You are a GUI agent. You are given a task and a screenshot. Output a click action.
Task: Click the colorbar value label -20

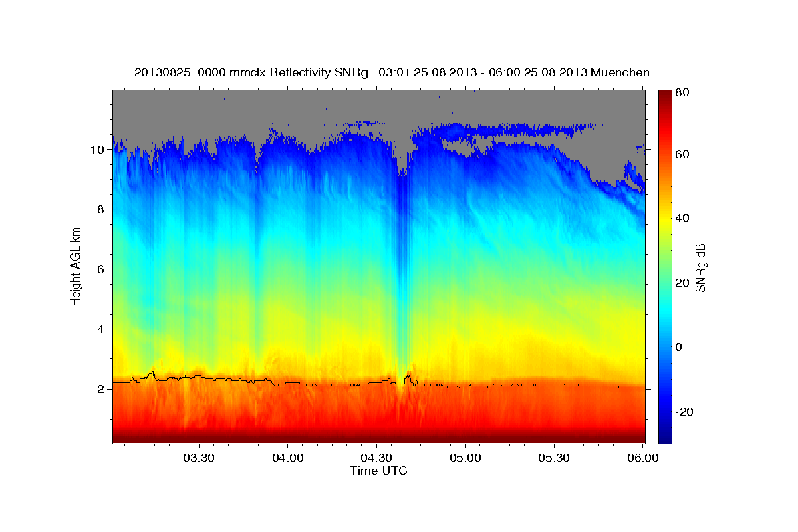coord(685,412)
